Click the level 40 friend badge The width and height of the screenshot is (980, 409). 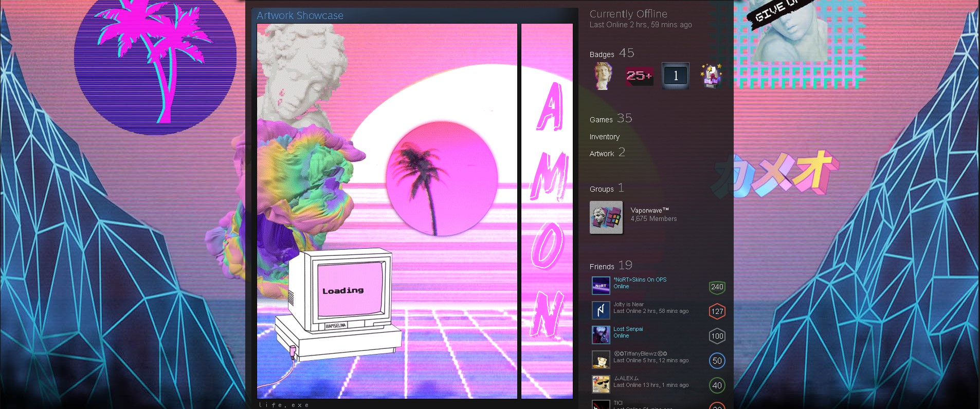click(x=717, y=385)
